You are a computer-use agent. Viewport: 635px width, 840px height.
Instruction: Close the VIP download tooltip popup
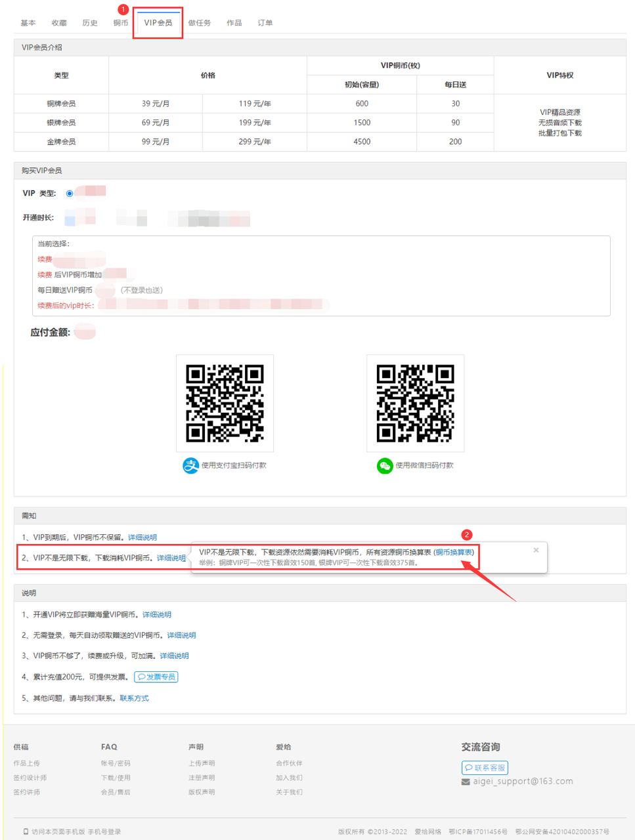pyautogui.click(x=536, y=550)
